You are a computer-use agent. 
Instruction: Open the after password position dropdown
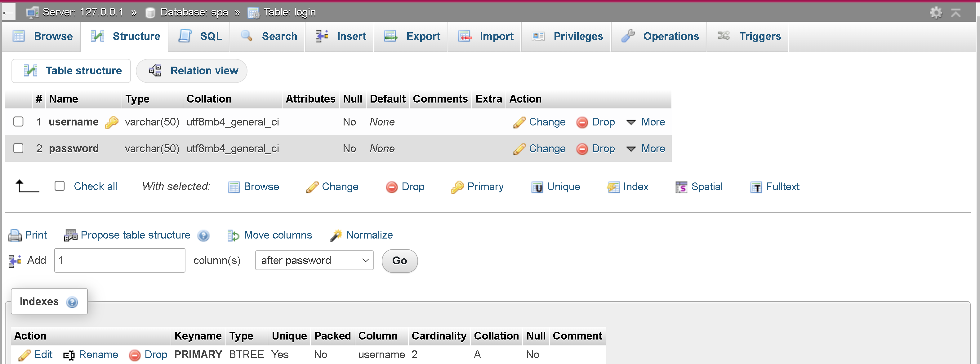(x=314, y=260)
